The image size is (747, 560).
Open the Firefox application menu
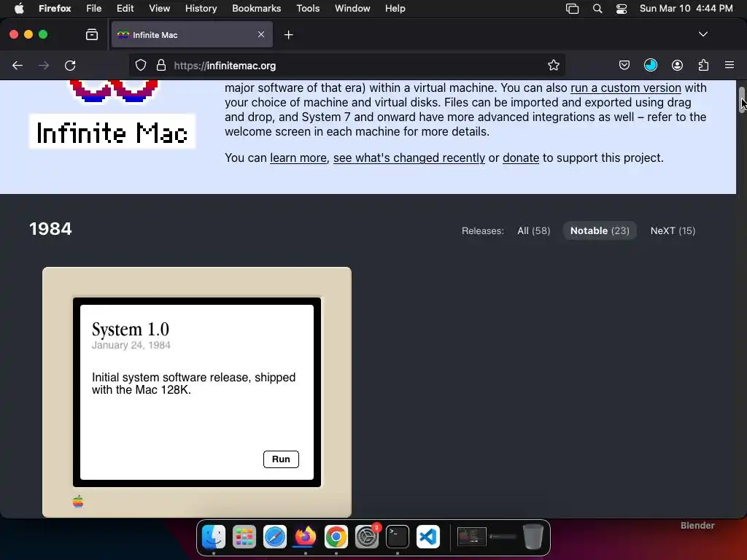(x=55, y=8)
